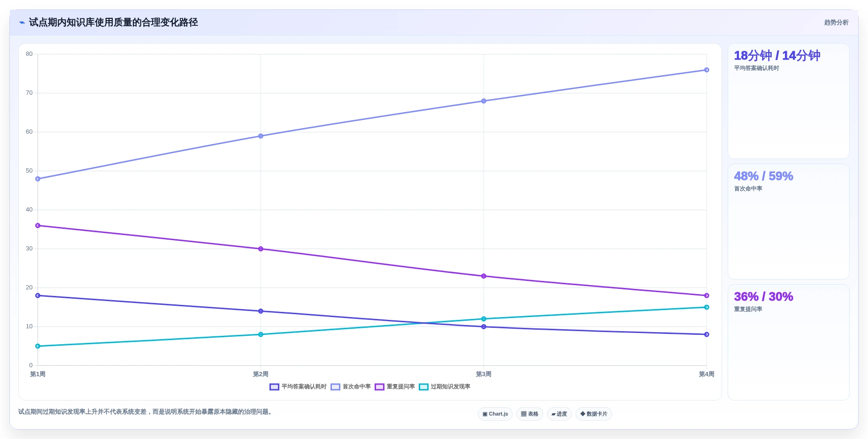Screen dimensions: 868x439
Task: Click the 首次命中率 data point at 第1周
Action: (38, 179)
